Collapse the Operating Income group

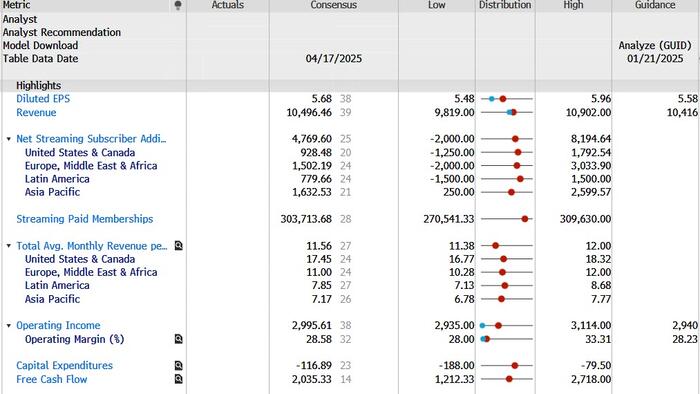[x=8, y=326]
